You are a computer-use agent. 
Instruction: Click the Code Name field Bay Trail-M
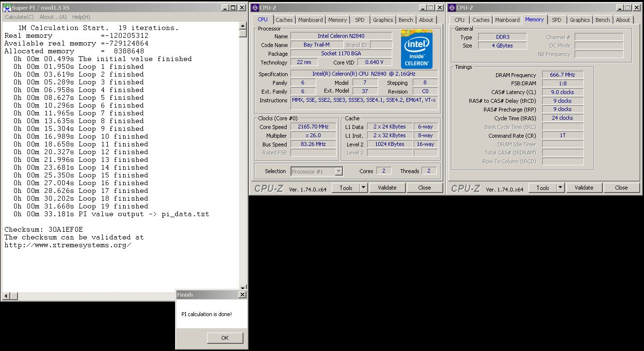point(316,45)
